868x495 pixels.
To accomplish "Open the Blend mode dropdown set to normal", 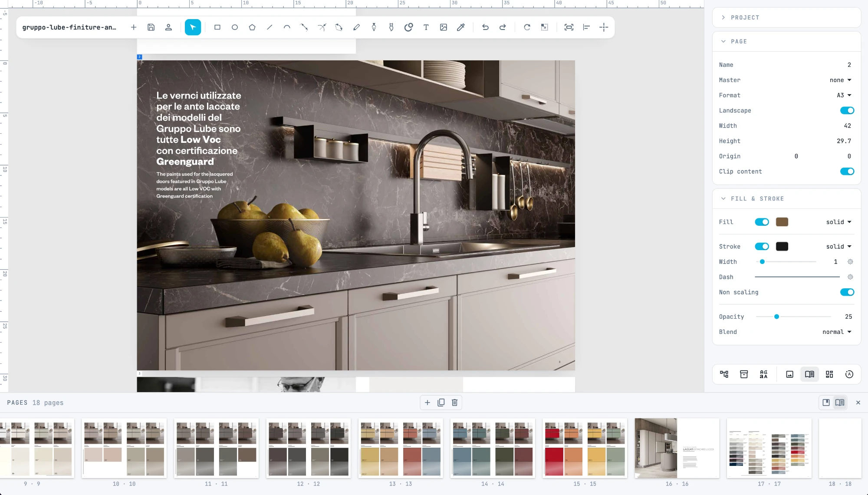I will pos(837,332).
